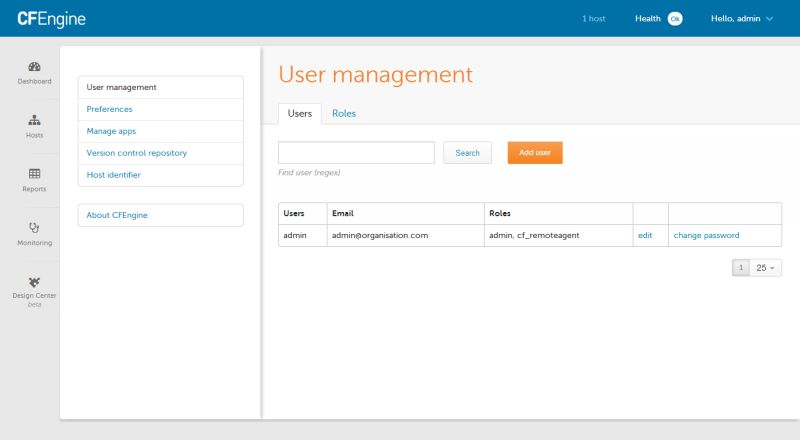Open Version control repository settings
The width and height of the screenshot is (800, 440).
[161, 153]
